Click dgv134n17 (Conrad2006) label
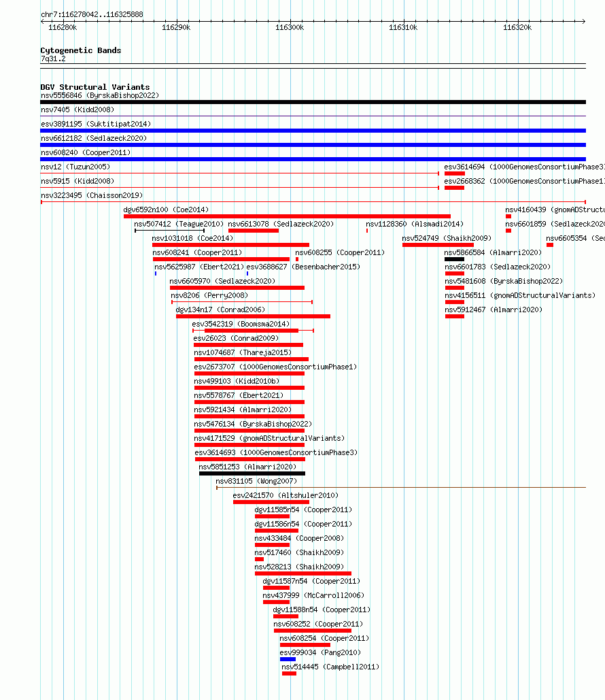Screen dimensions: 605x700 pos(220,310)
